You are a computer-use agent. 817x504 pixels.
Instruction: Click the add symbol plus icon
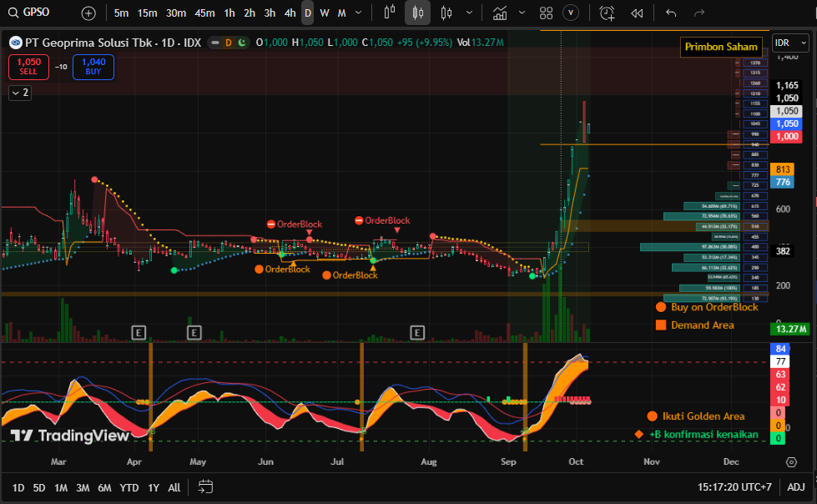pos(88,13)
